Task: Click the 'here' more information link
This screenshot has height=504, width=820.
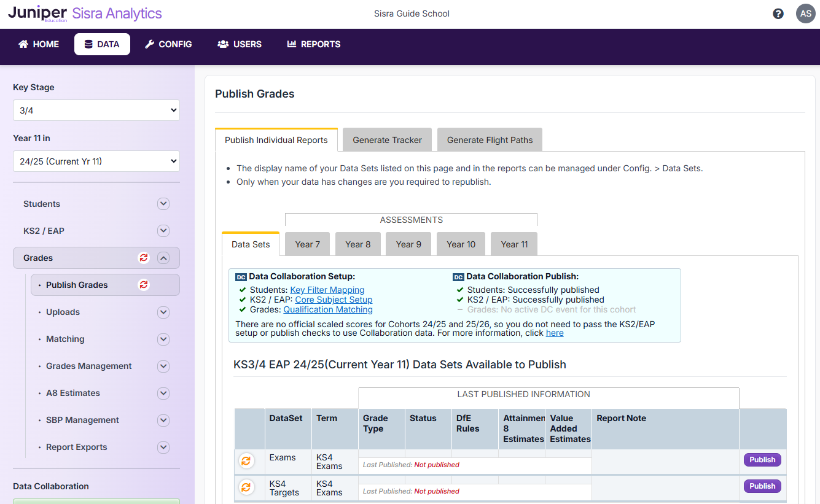Action: click(555, 333)
